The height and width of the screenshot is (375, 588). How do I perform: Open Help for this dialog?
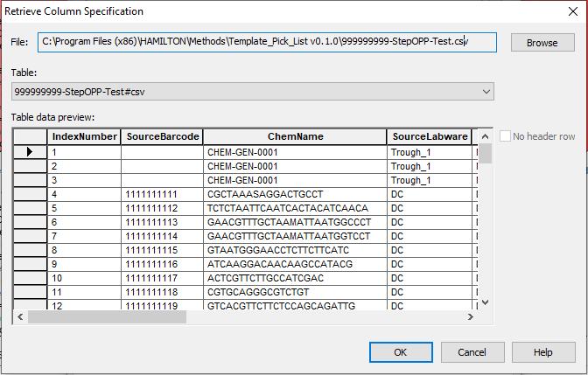point(542,352)
